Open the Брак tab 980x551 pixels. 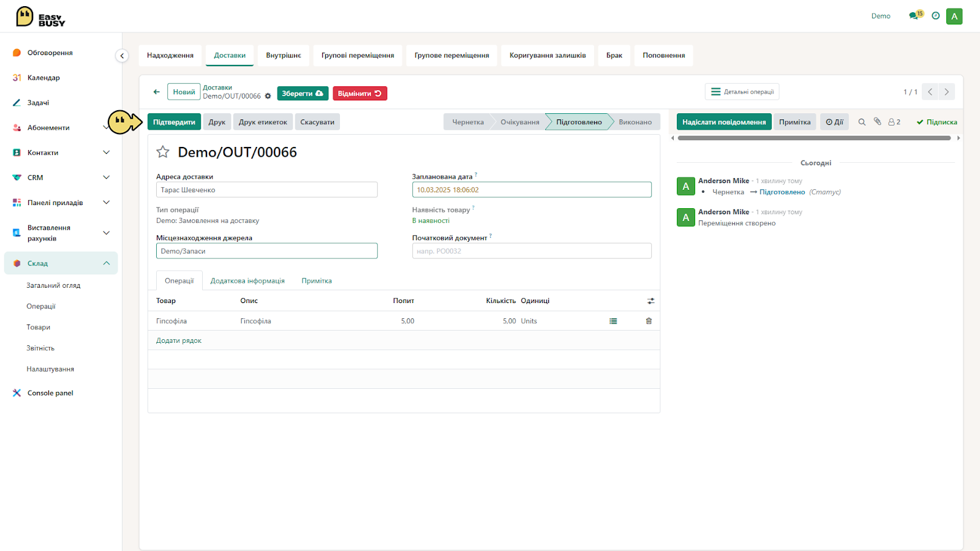pyautogui.click(x=614, y=55)
